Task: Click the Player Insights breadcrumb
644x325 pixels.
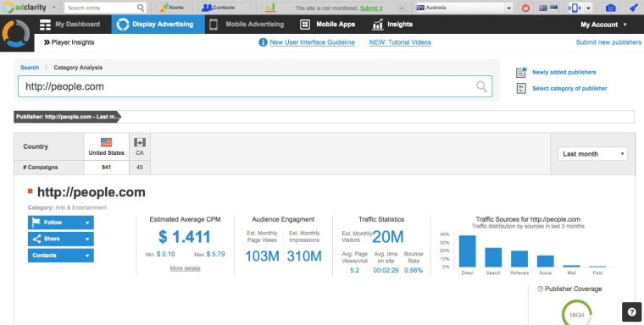Action: (69, 42)
